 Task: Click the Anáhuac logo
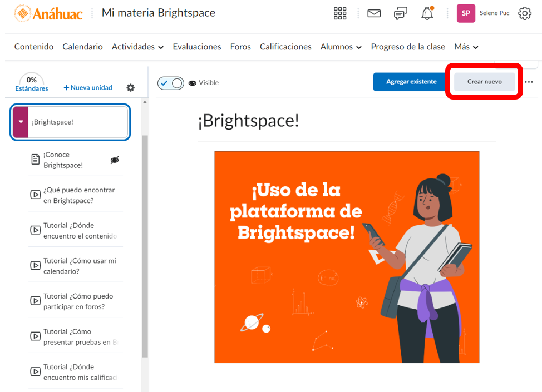(x=48, y=13)
